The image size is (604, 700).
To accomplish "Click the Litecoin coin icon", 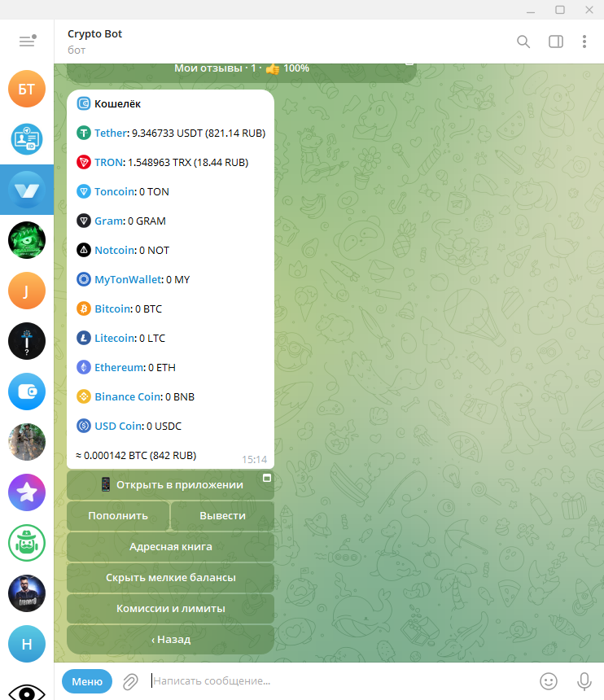I will [84, 338].
